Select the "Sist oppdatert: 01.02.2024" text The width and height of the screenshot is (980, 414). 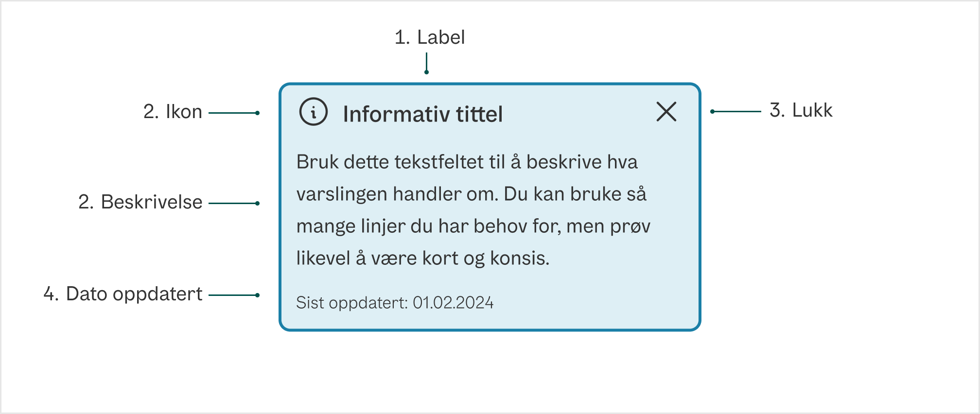396,302
